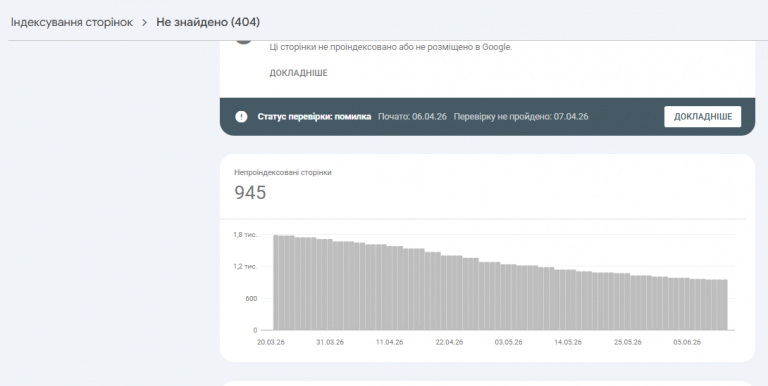Click the 03.05.26 date label on chart

pyautogui.click(x=508, y=342)
